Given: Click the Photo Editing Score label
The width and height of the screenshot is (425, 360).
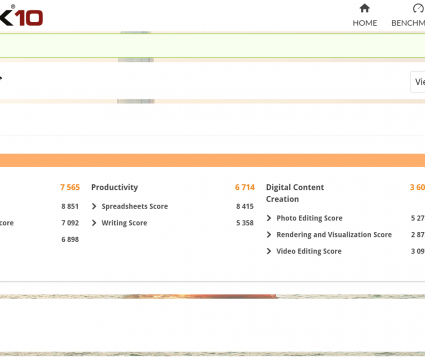Looking at the screenshot, I should coord(309,218).
